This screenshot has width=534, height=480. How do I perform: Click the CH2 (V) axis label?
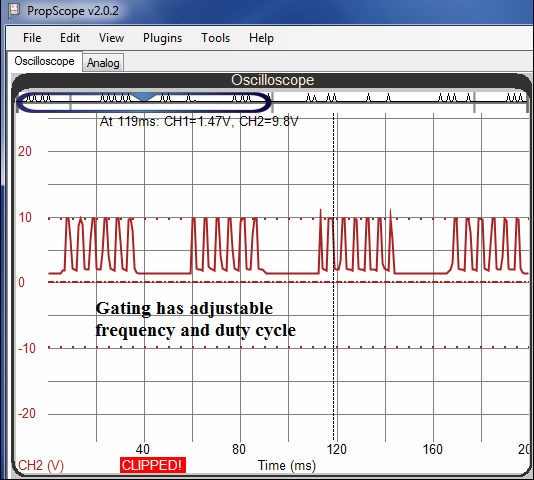[41, 465]
